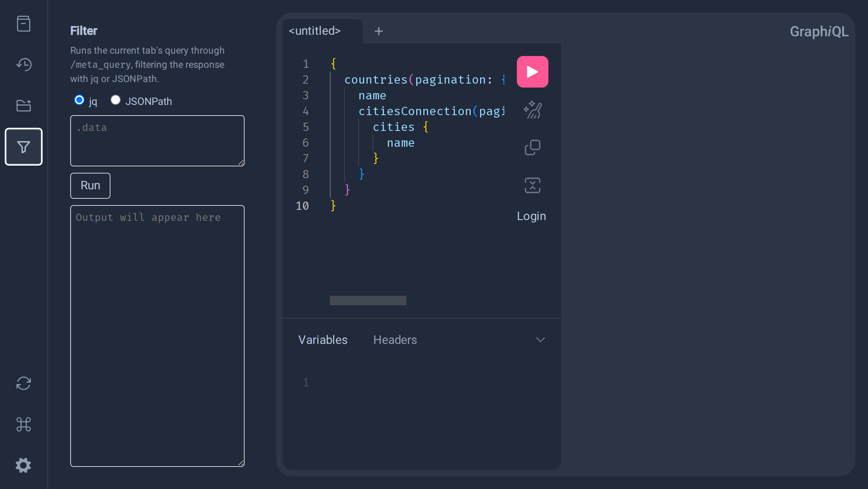Focus the .data filter expression field
The image size is (868, 489).
[157, 141]
